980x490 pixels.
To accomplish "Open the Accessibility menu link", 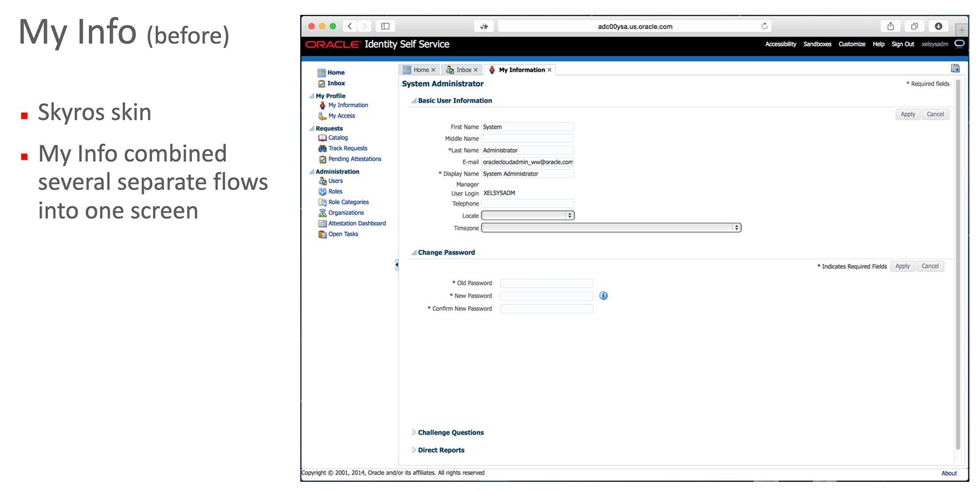I will pyautogui.click(x=780, y=44).
